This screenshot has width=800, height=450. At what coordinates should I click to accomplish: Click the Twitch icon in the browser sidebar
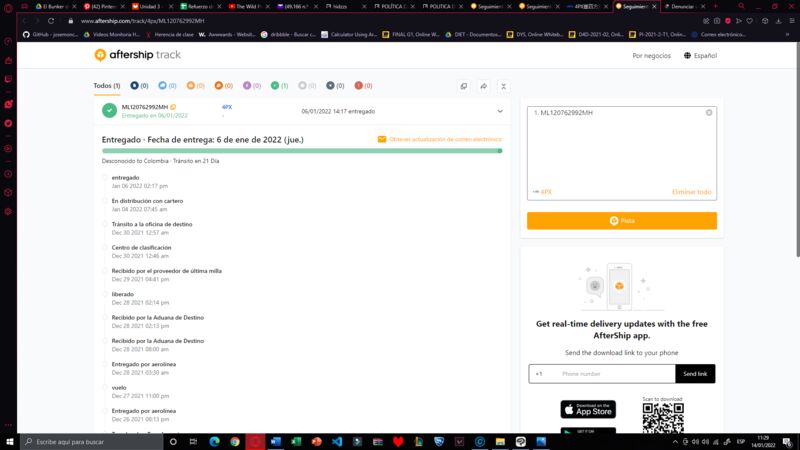[8, 79]
